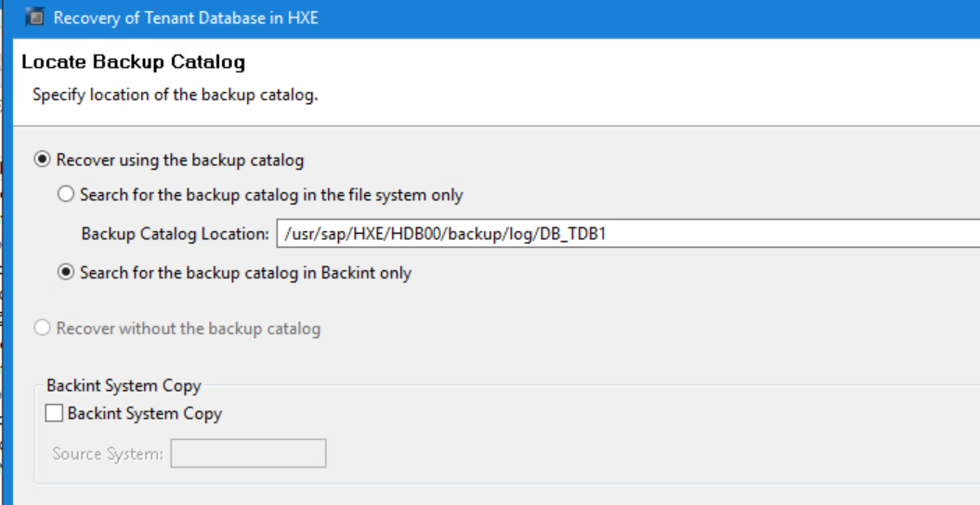Click the 'Backup Catalog Location:' label
The height and width of the screenshot is (505, 980).
(x=175, y=234)
